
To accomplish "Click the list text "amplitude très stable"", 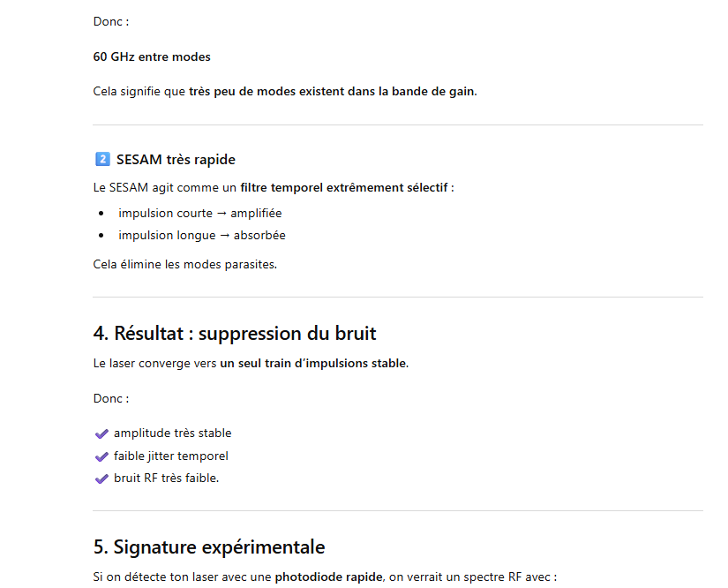I will (172, 433).
